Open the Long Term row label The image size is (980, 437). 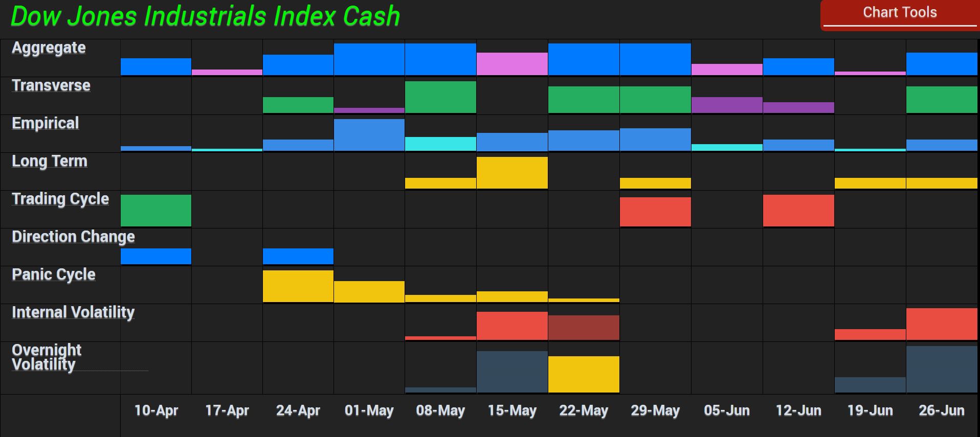[x=50, y=162]
